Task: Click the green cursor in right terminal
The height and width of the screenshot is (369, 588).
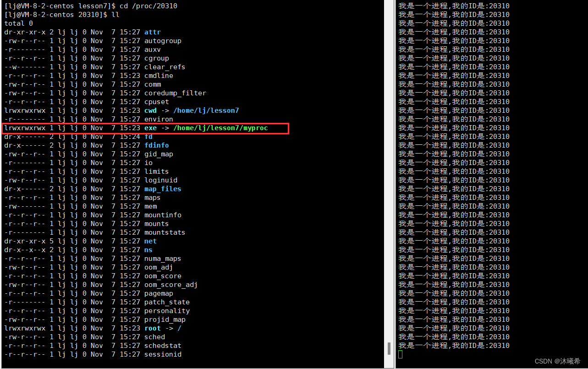Action: click(x=400, y=354)
